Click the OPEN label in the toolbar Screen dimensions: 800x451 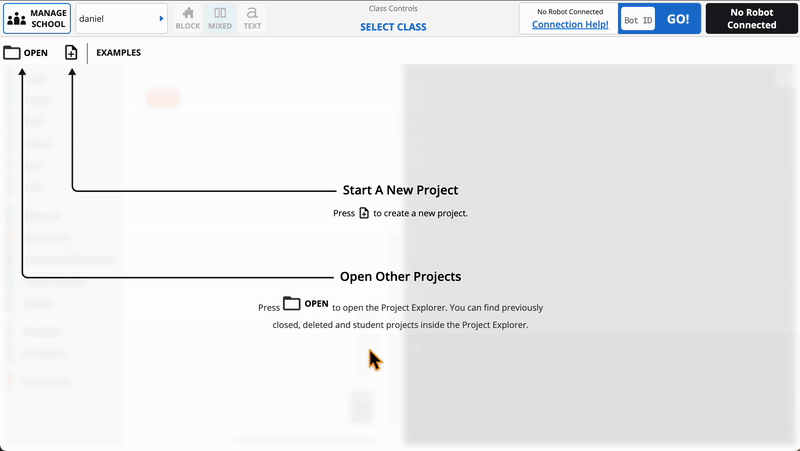(35, 53)
